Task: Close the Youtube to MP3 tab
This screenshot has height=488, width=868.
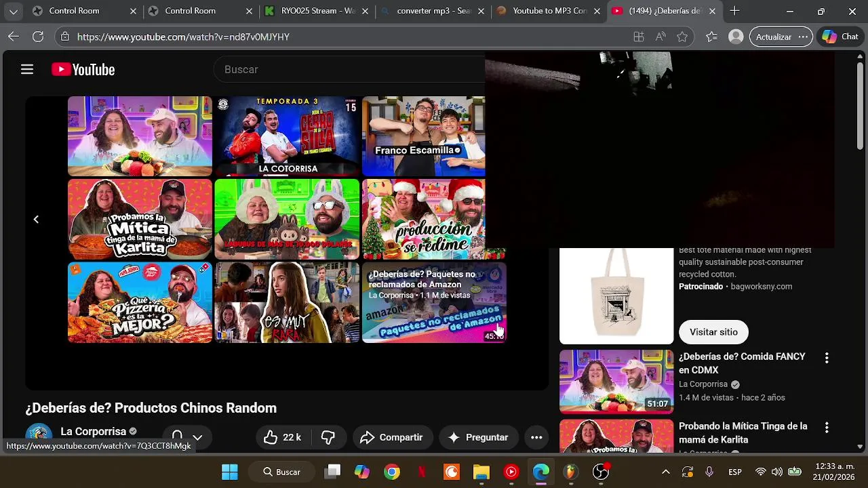Action: 596,11
